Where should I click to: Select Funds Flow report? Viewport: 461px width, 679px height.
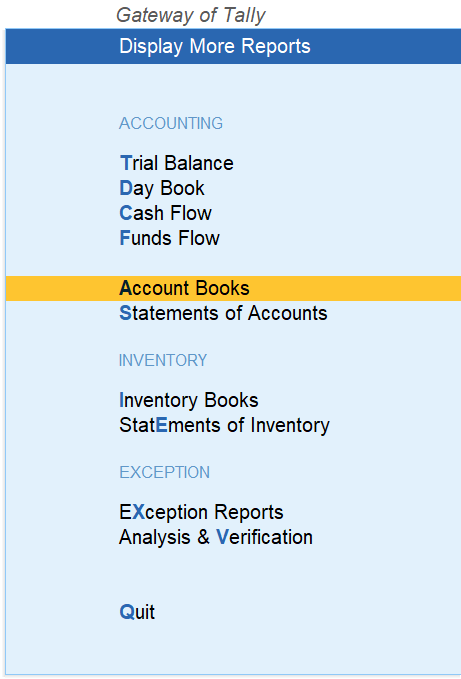[x=169, y=238]
